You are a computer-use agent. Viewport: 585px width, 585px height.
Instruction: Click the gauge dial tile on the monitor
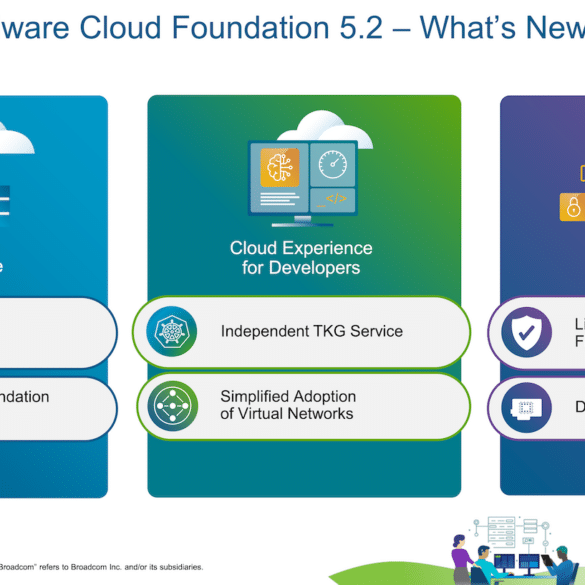332,165
